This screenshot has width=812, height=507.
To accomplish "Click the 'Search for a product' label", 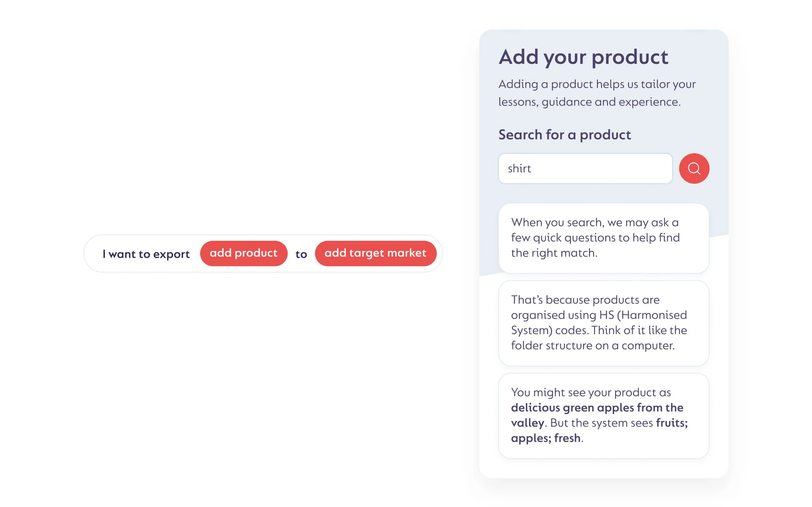I will coord(564,135).
